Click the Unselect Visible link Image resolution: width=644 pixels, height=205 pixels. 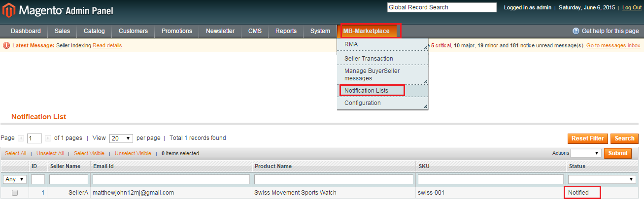(x=133, y=153)
